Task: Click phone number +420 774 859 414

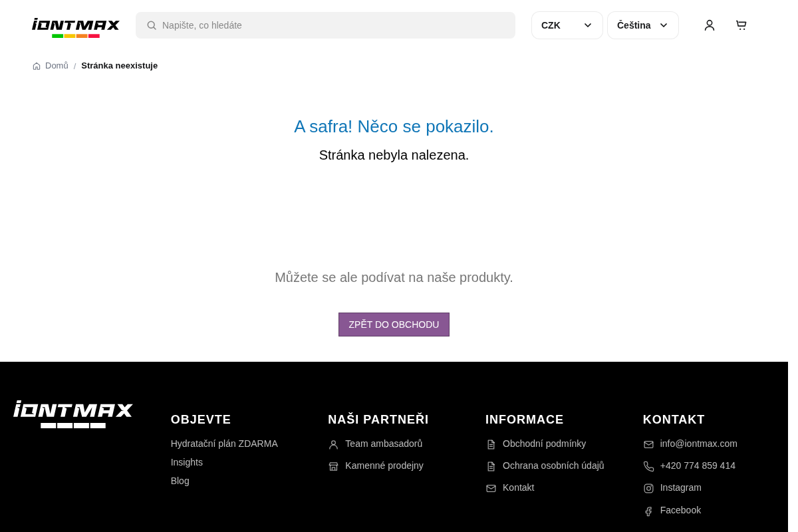Action: [x=698, y=465]
